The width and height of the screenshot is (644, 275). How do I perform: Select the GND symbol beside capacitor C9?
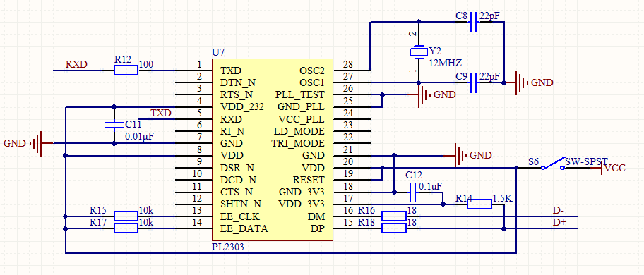click(522, 82)
